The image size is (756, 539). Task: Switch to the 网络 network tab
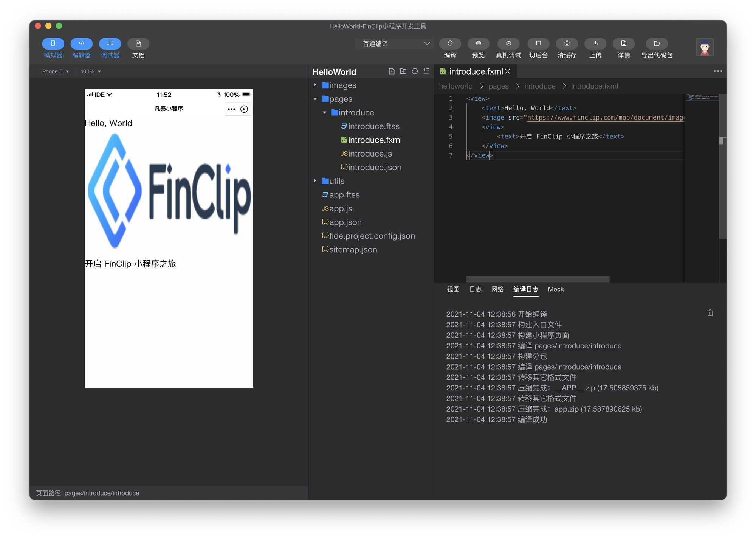pyautogui.click(x=497, y=289)
